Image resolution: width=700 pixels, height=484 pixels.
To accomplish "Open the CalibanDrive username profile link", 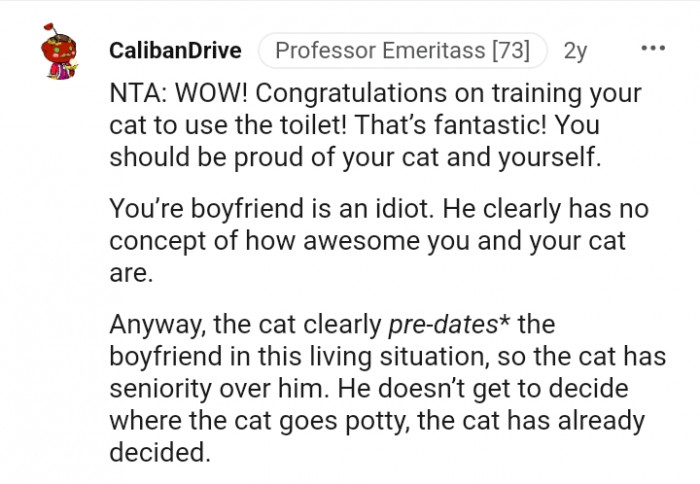I will click(175, 50).
